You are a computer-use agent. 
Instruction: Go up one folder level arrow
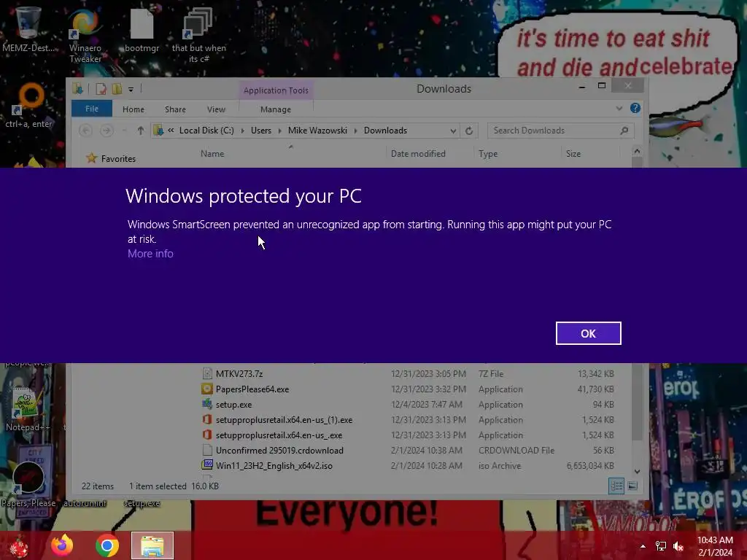pyautogui.click(x=141, y=131)
